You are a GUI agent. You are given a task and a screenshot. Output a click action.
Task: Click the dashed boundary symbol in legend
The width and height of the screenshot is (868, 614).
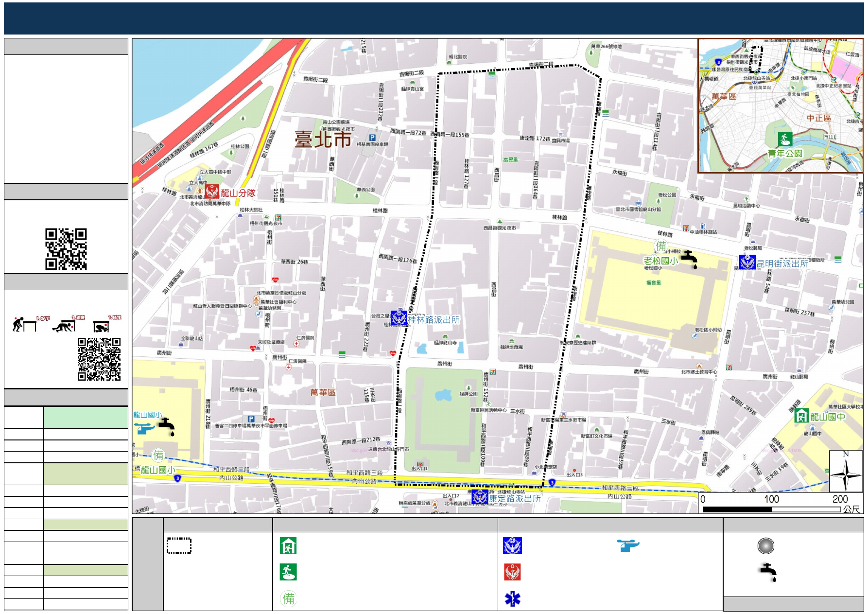tap(179, 545)
